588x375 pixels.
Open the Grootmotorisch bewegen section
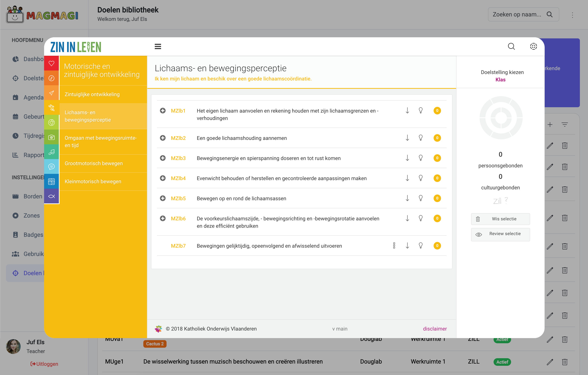[x=94, y=163]
